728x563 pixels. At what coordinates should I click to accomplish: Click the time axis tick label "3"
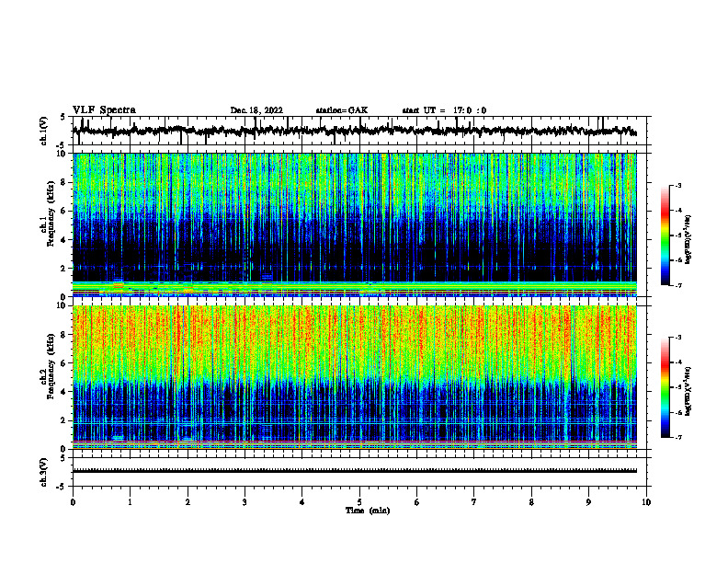(x=245, y=502)
